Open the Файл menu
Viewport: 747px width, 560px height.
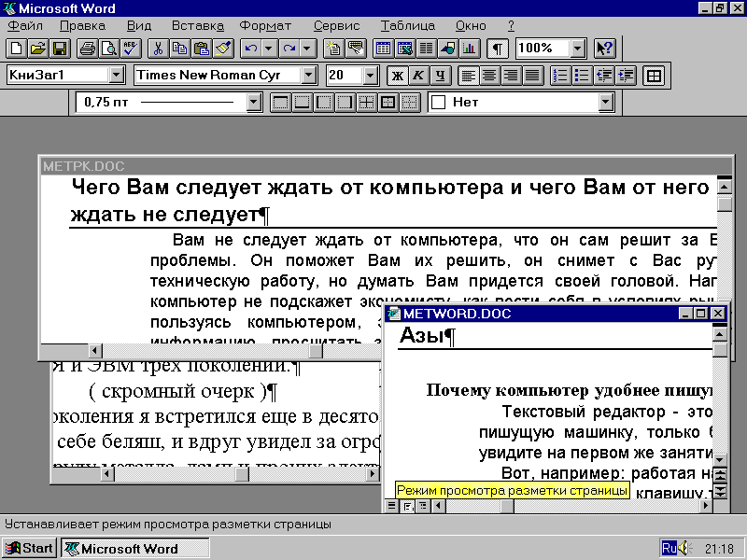[x=25, y=26]
